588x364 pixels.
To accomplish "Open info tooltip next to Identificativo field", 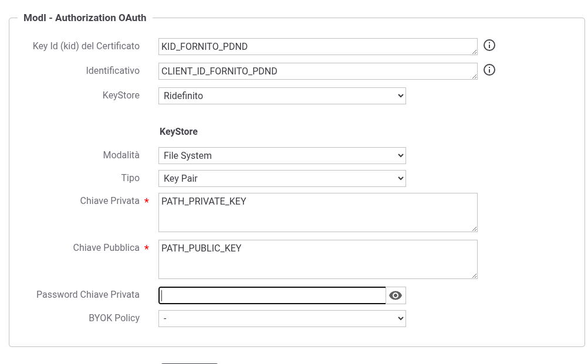I will click(489, 70).
